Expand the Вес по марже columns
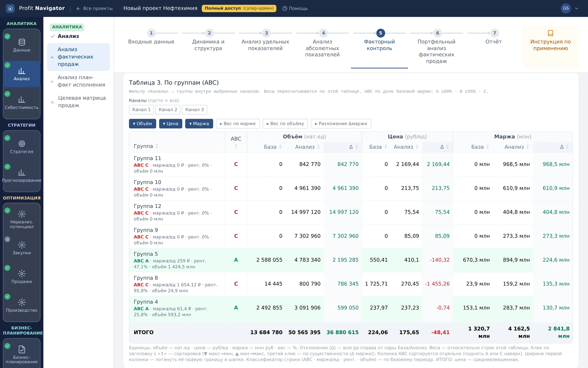The height and width of the screenshot is (368, 588). point(238,124)
